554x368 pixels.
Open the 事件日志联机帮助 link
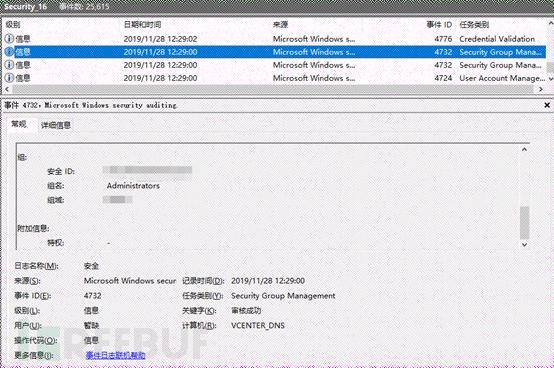click(116, 355)
